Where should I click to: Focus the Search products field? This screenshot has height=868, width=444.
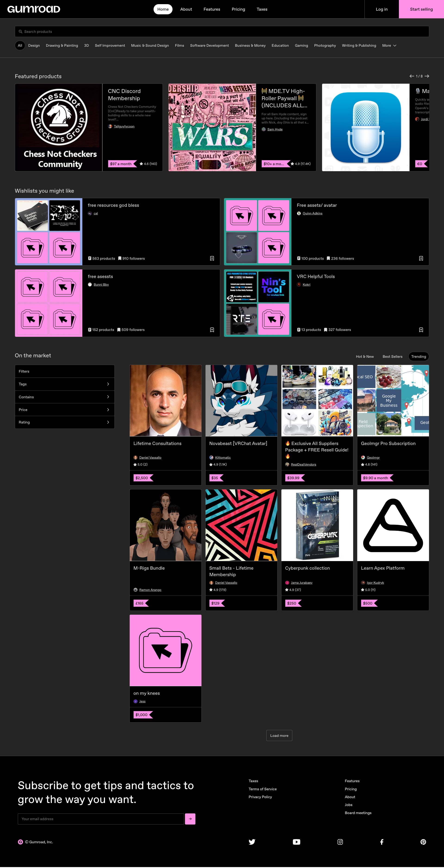[x=222, y=32]
